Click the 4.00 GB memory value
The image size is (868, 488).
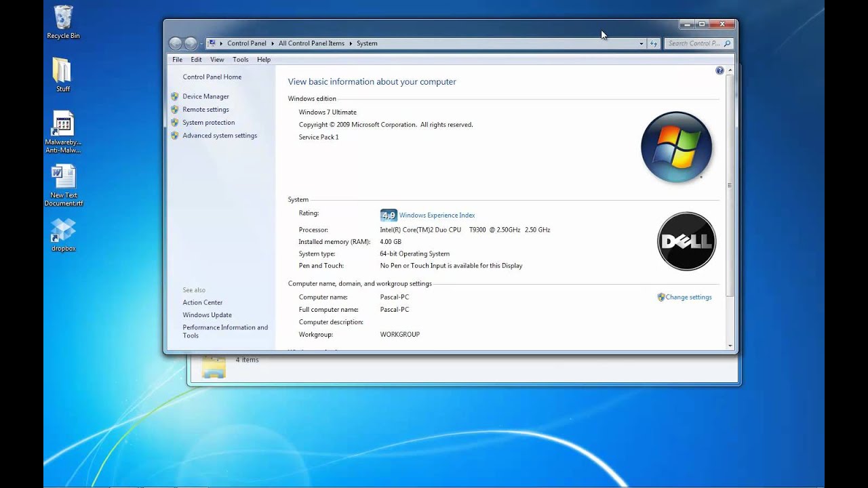pos(391,242)
